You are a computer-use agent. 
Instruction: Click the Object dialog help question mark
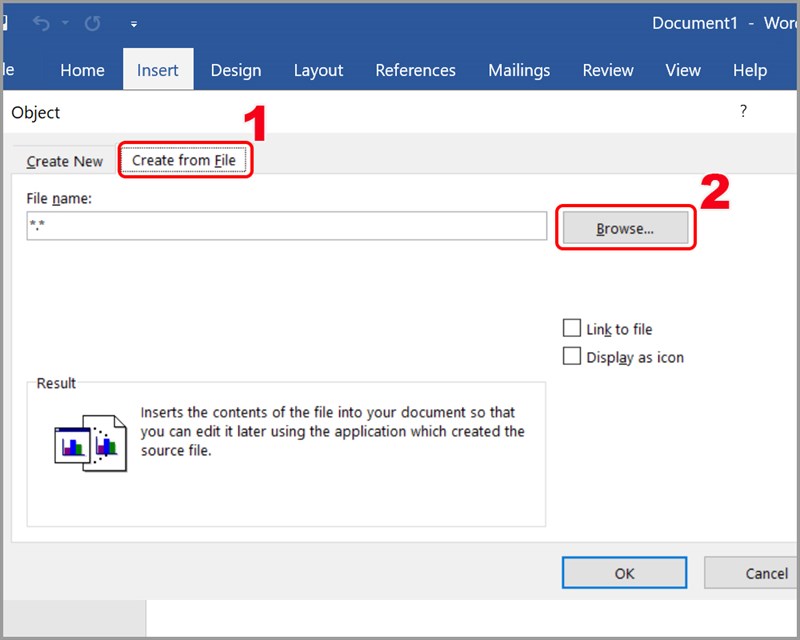tap(743, 111)
